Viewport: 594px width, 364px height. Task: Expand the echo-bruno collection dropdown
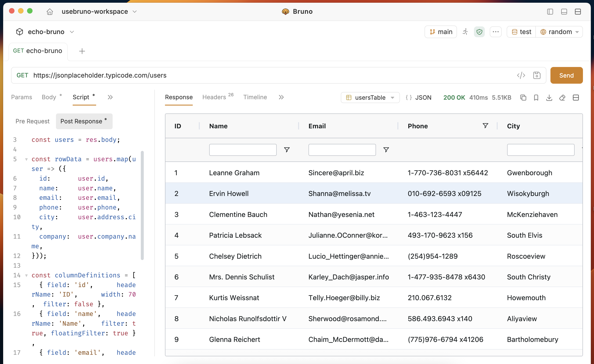tap(72, 32)
